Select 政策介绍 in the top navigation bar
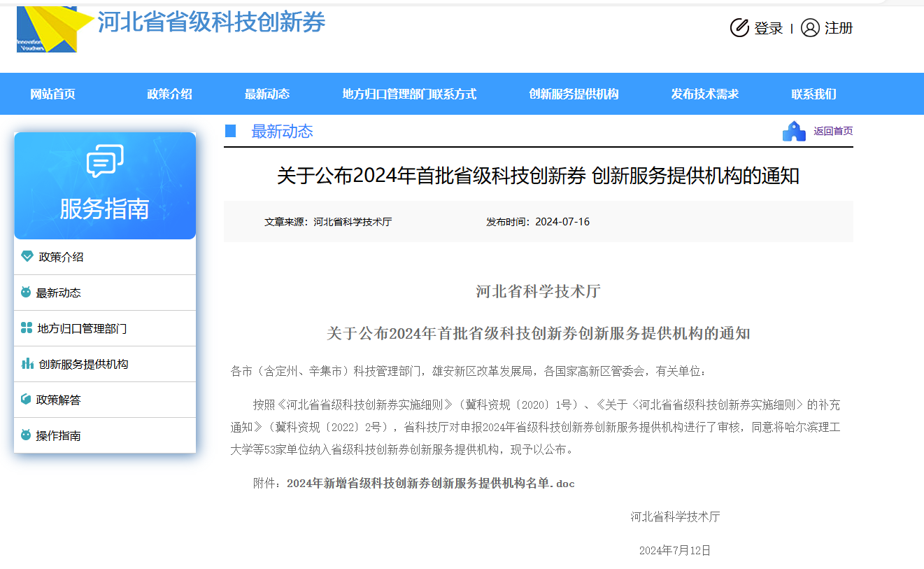This screenshot has width=924, height=569. point(169,94)
